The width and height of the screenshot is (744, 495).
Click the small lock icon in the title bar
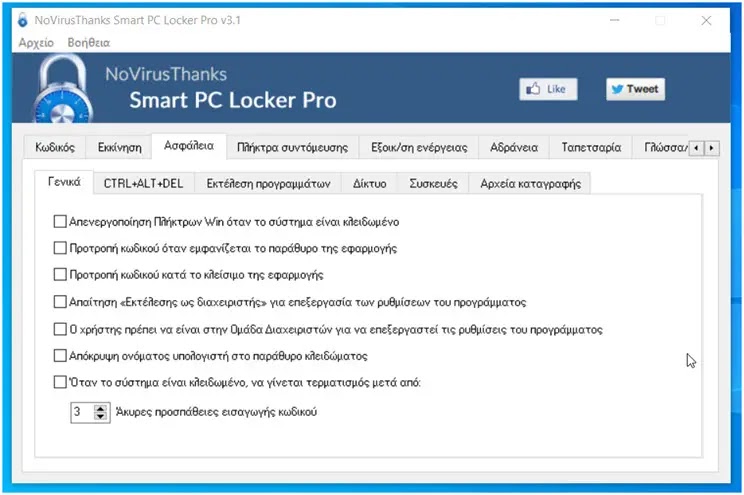click(x=22, y=20)
